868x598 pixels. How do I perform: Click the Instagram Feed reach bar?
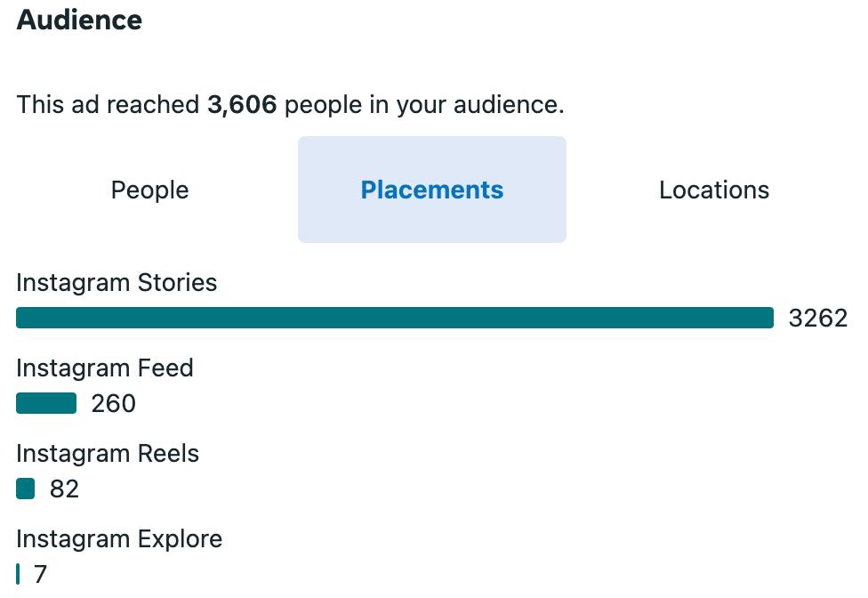pyautogui.click(x=46, y=403)
